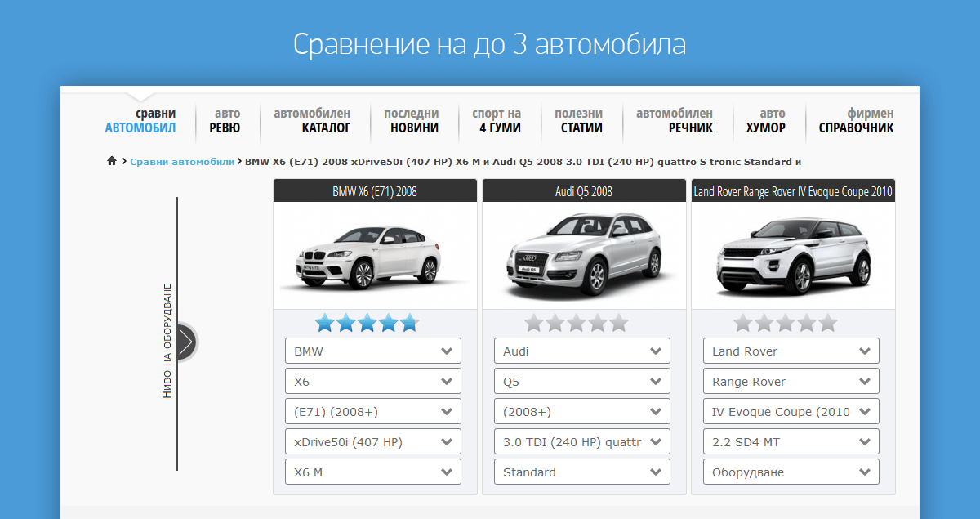Rate BMW X6 five stars
Screen dimensions: 980x519
coord(408,323)
